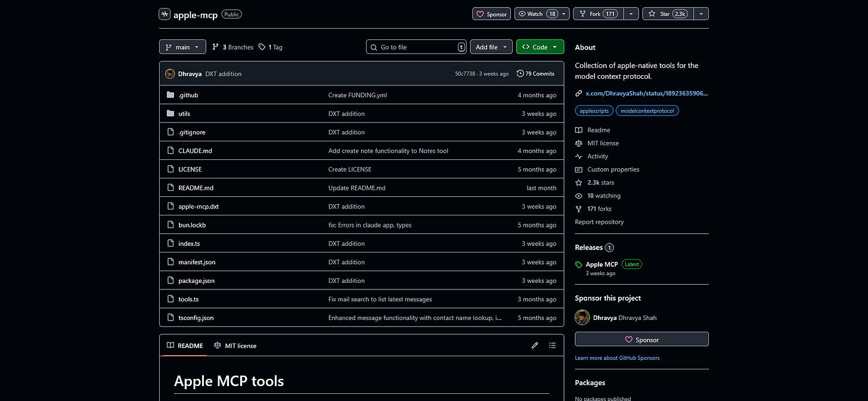Click 'fix: Errors in claude app, types' message
The width and height of the screenshot is (868, 401).
coord(370,225)
